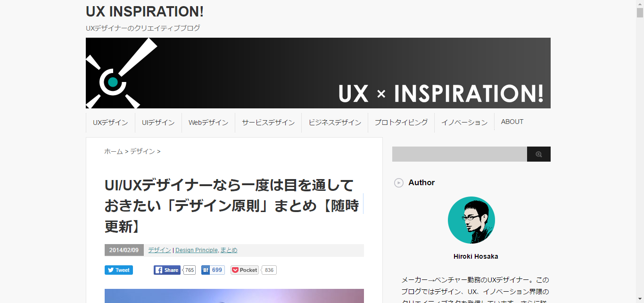This screenshot has height=303, width=644.
Task: Go to the Webデザイン category
Action: pos(208,123)
